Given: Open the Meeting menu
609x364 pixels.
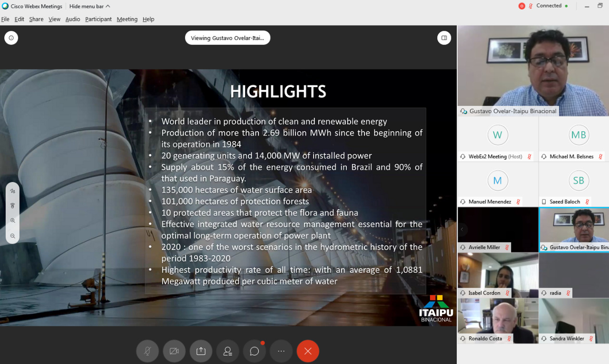Looking at the screenshot, I should pyautogui.click(x=127, y=19).
